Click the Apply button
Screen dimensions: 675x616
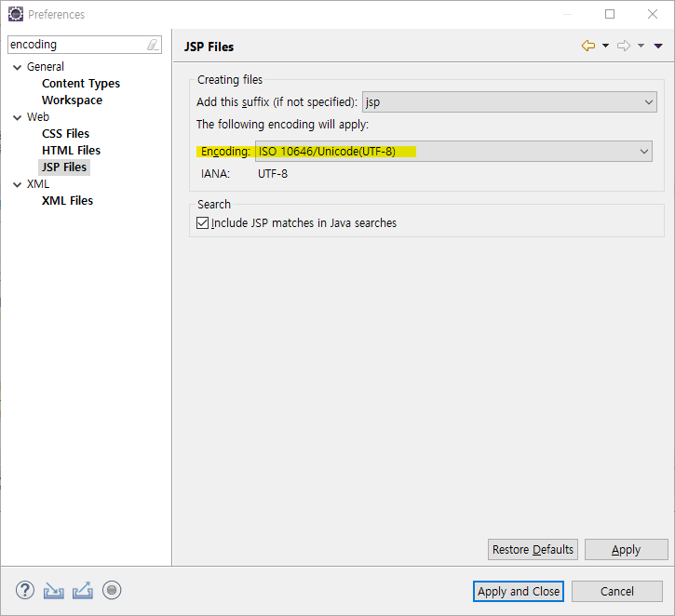point(626,549)
